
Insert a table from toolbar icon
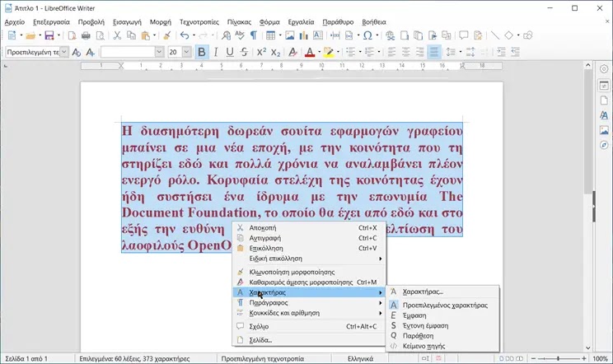point(270,35)
